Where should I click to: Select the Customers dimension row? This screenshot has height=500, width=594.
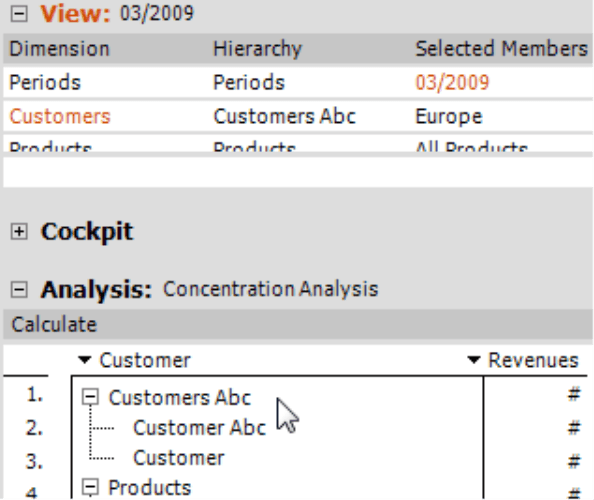click(x=298, y=116)
